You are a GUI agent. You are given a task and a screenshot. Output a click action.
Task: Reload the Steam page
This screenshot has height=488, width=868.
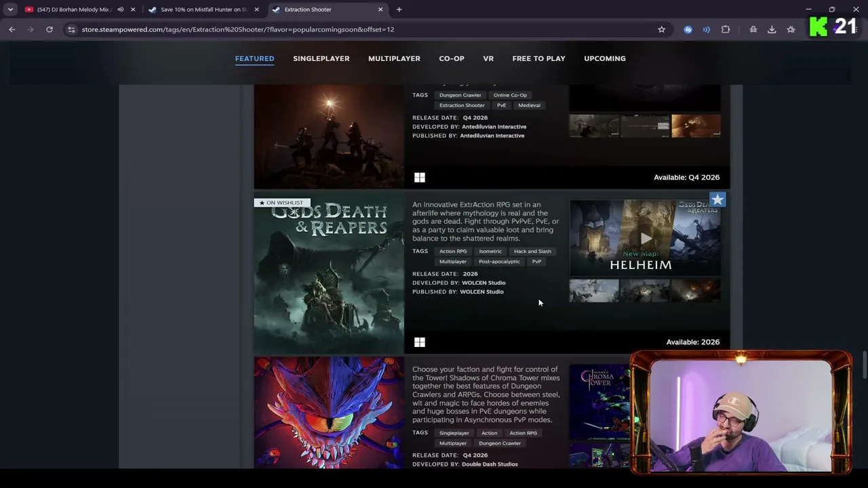click(50, 29)
